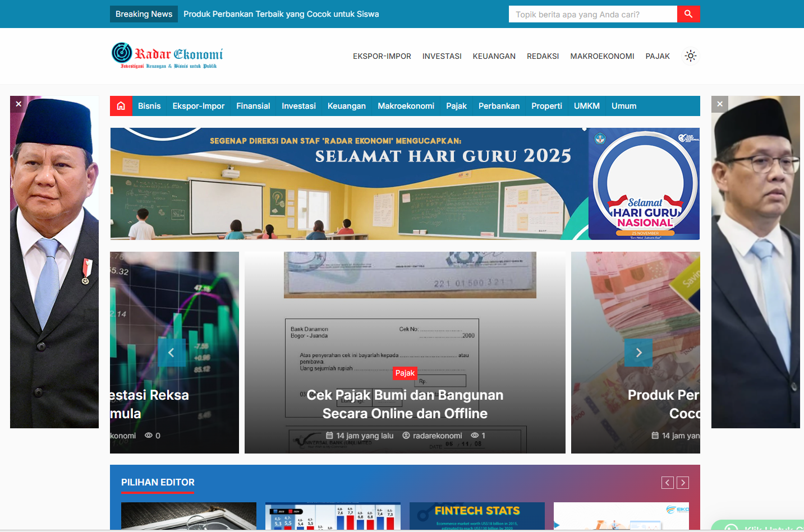Dismiss the left sidebar ad with its X
The width and height of the screenshot is (804, 532).
(19, 103)
